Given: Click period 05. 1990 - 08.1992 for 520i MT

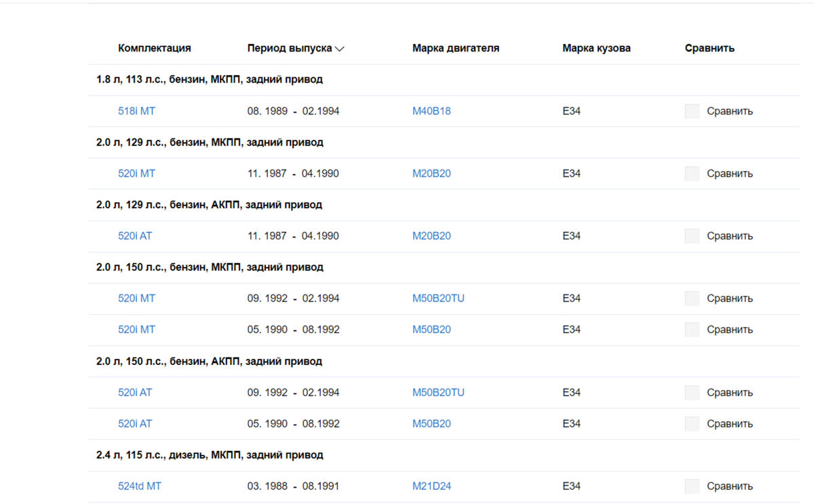Looking at the screenshot, I should point(293,330).
